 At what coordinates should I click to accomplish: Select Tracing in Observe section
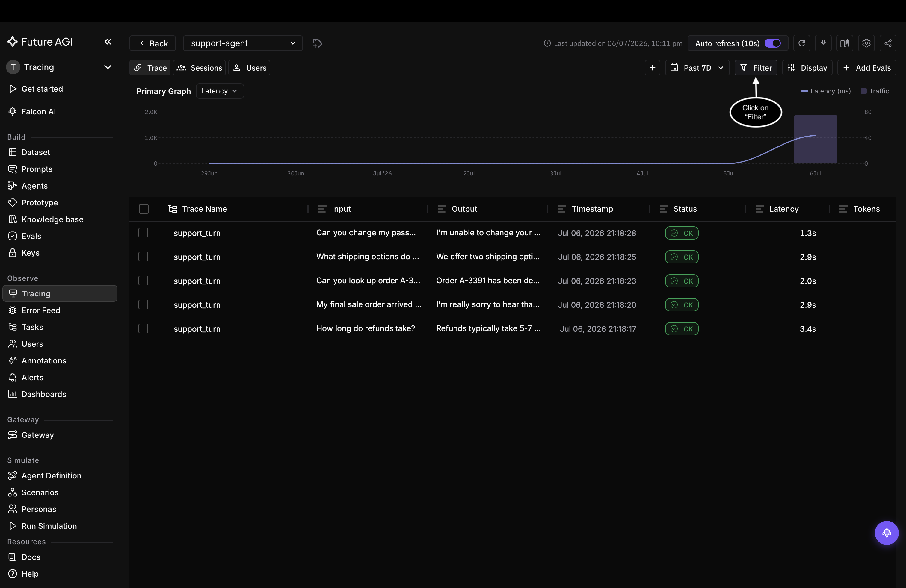click(60, 294)
